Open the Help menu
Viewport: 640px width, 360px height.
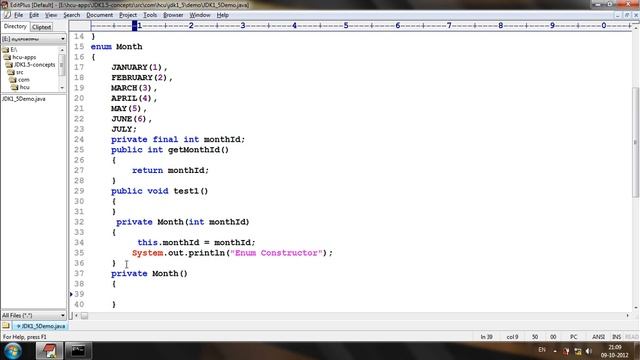pos(222,15)
